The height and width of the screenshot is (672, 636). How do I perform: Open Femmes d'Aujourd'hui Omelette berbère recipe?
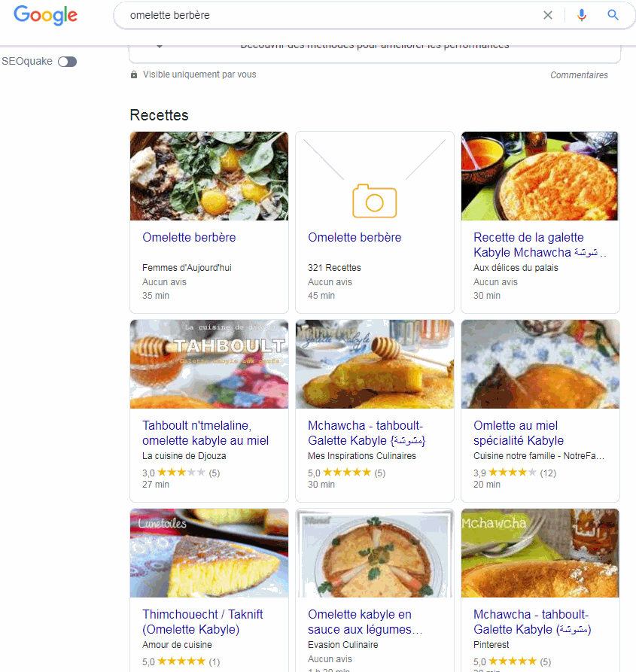pos(189,237)
